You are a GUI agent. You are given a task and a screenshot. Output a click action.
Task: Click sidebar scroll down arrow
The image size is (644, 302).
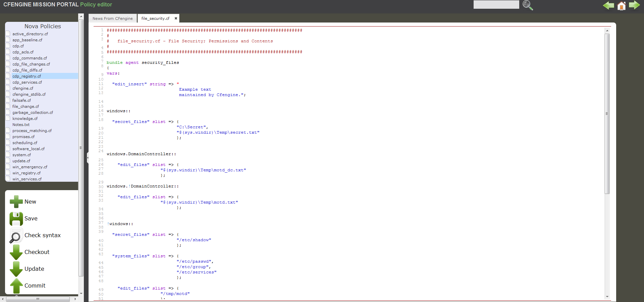[x=81, y=293]
